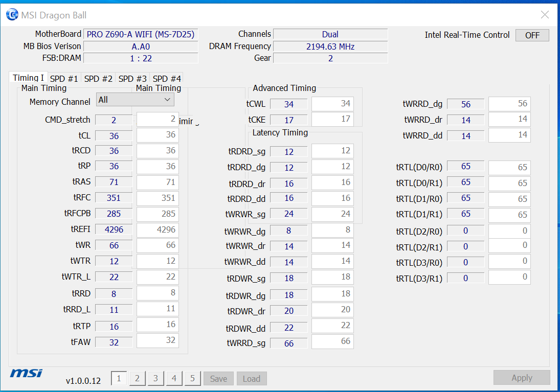560x392 pixels.
Task: Toggle Intel Real-Time Control off switch
Action: point(532,35)
